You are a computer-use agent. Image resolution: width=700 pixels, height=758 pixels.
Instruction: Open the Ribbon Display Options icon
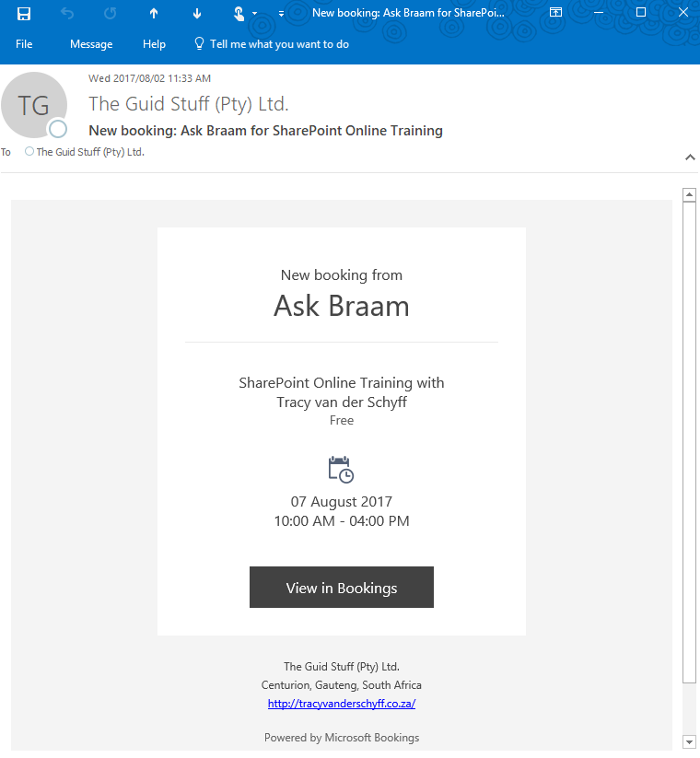point(555,13)
